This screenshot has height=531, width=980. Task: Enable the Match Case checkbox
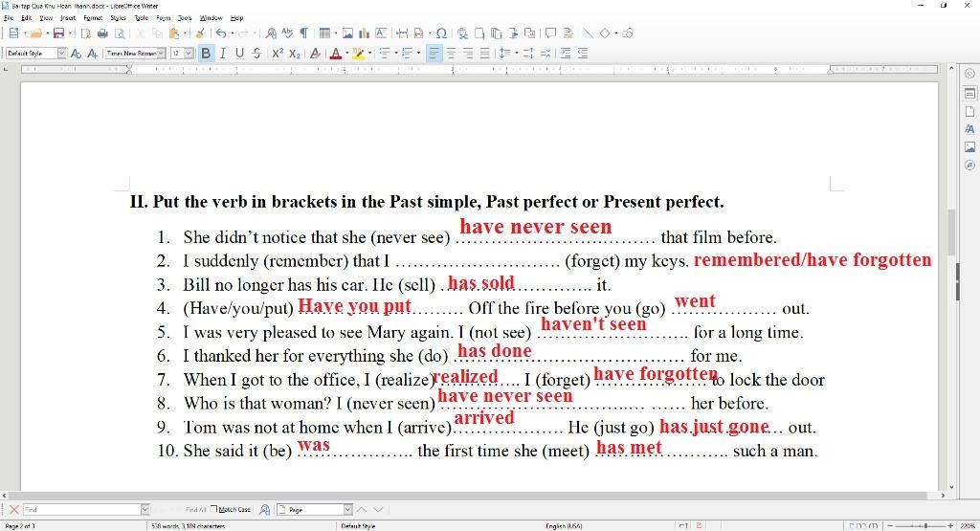tap(213, 509)
